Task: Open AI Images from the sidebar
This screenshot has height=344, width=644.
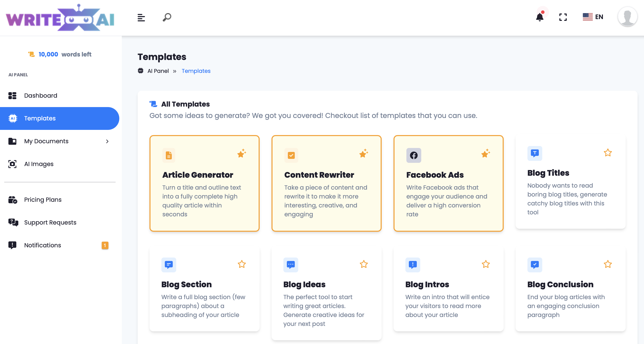Action: click(39, 164)
